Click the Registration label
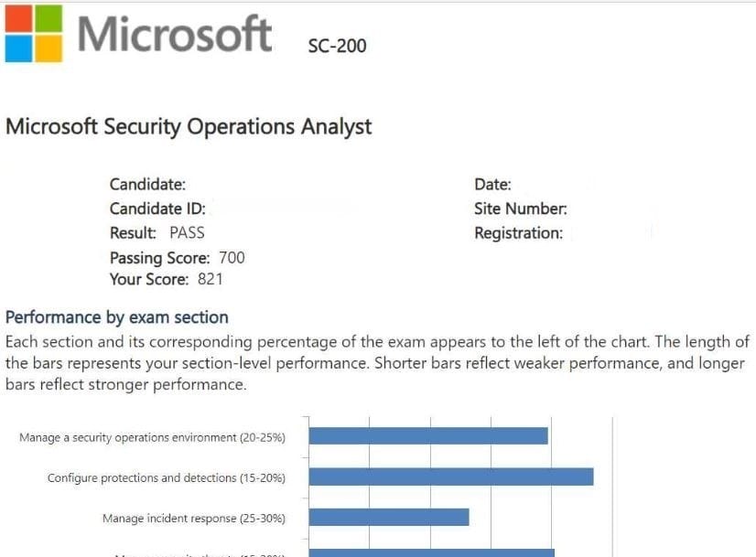 (x=518, y=233)
